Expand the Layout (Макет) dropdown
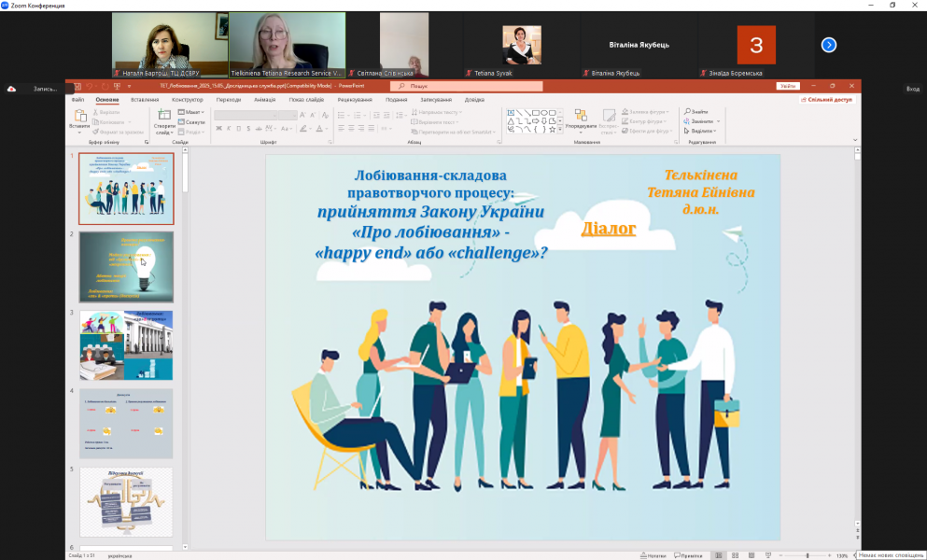The image size is (927, 560). point(193,112)
